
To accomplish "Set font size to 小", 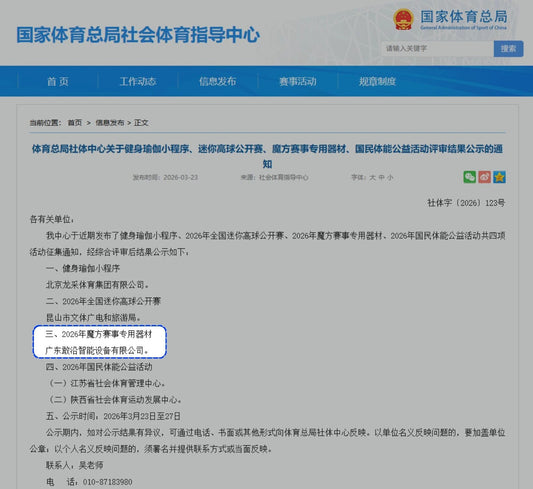I will click(390, 177).
